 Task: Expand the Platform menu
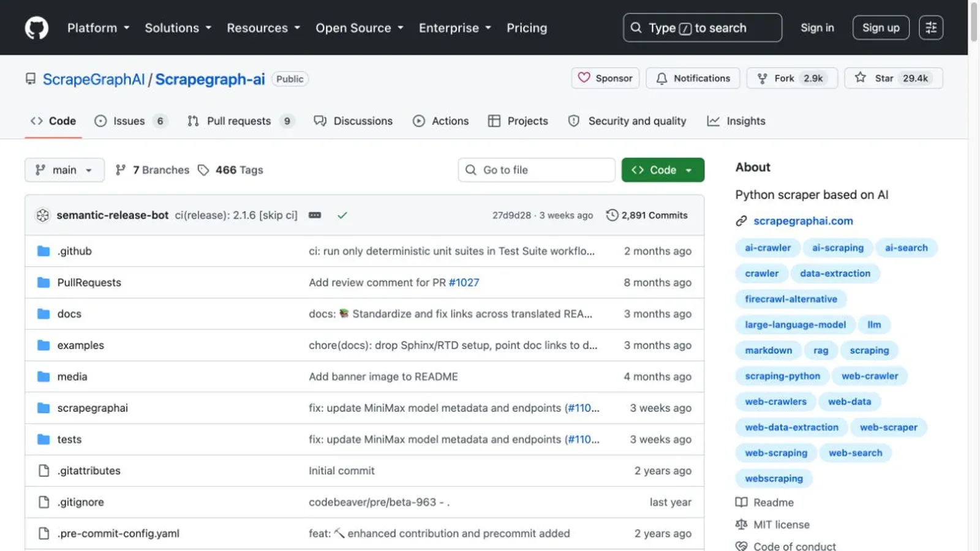pos(98,28)
